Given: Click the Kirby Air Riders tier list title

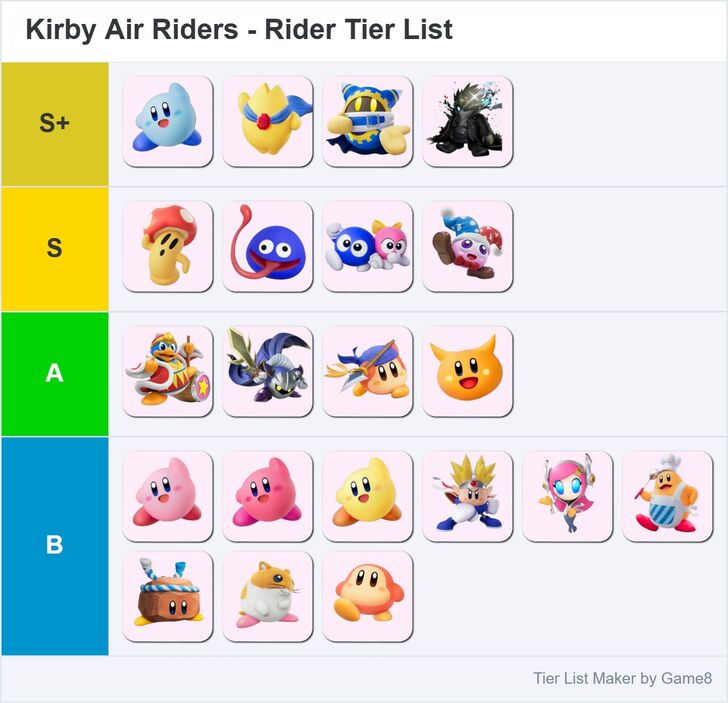Looking at the screenshot, I should pyautogui.click(x=239, y=30).
